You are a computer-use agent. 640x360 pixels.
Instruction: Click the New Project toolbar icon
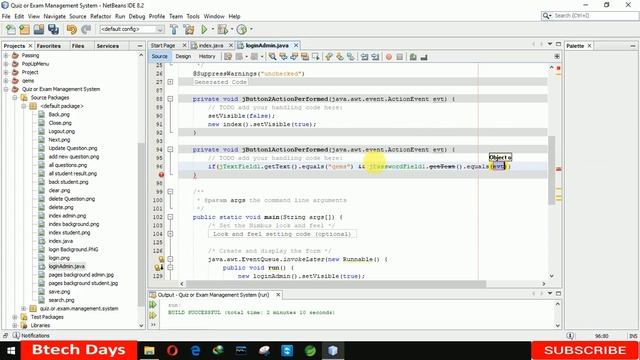(24, 29)
